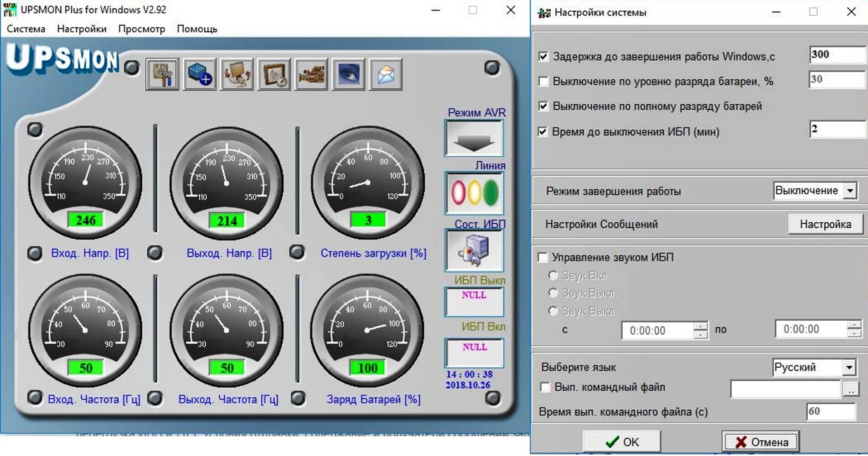Toggle shutdown on full battery discharge checkbox
This screenshot has width=868, height=456.
[543, 106]
